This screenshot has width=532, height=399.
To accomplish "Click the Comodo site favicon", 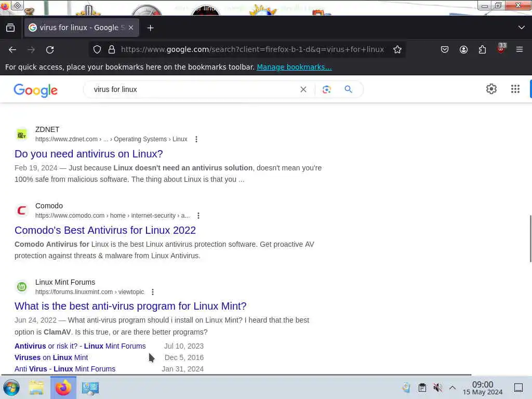I will pyautogui.click(x=22, y=211).
